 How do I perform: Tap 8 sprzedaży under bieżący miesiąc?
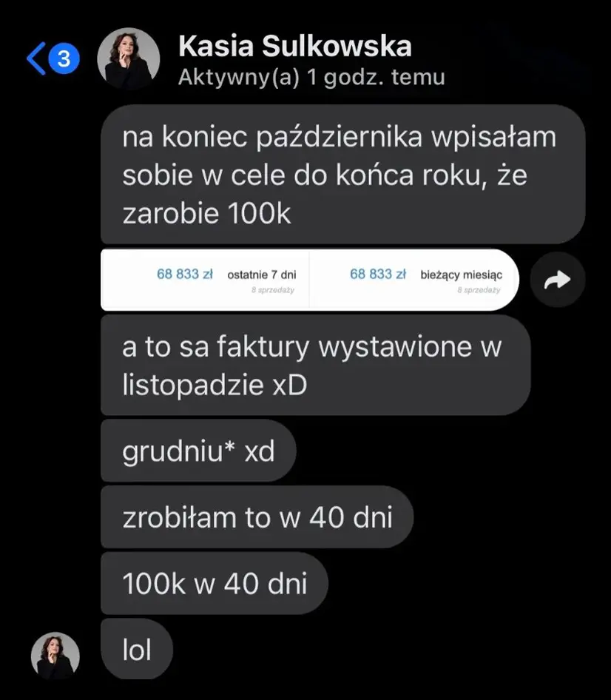coord(479,290)
